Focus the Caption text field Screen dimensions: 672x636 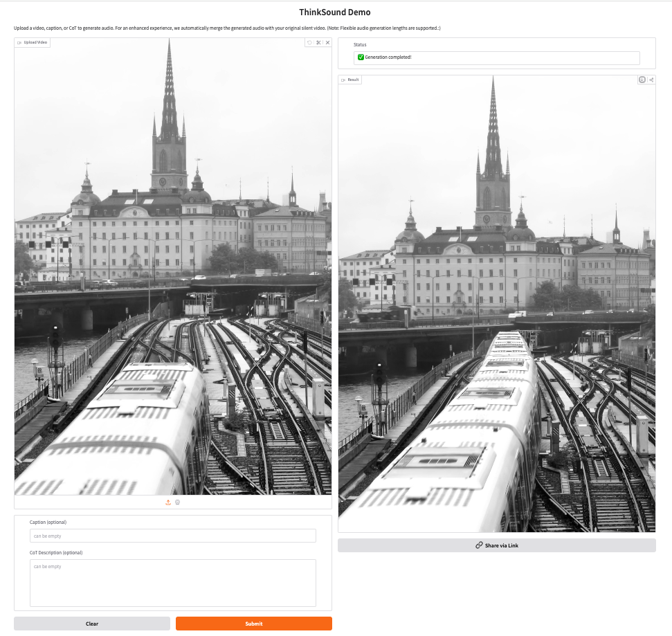(x=172, y=536)
